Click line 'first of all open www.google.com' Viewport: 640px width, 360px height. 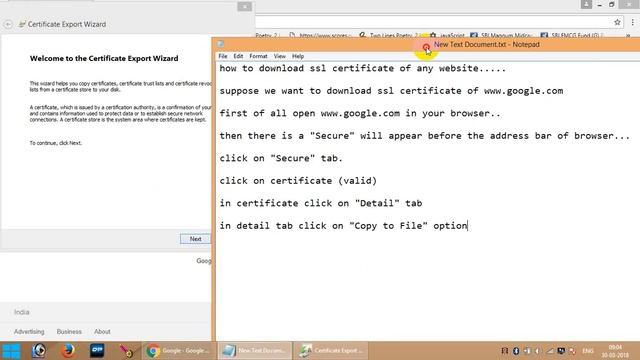point(360,113)
